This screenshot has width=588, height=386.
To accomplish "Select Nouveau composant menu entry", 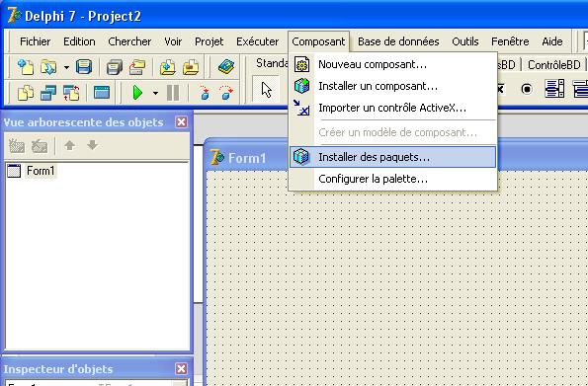I will 392,64.
